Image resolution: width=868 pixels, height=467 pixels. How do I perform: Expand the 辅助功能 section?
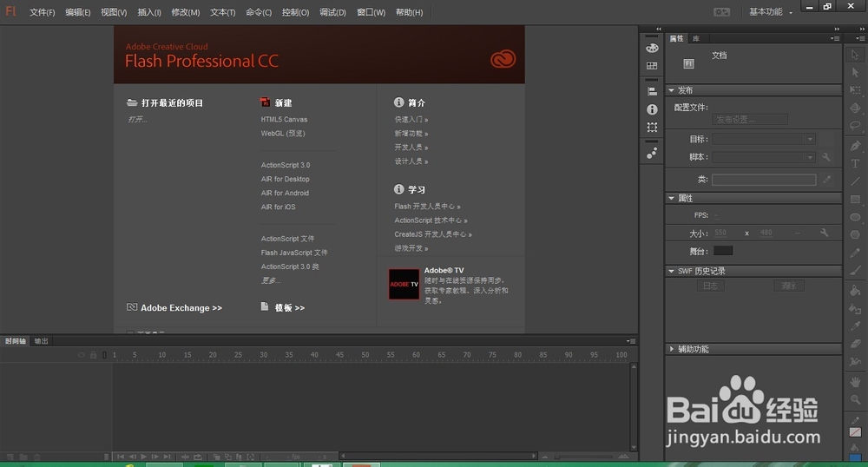pyautogui.click(x=672, y=349)
